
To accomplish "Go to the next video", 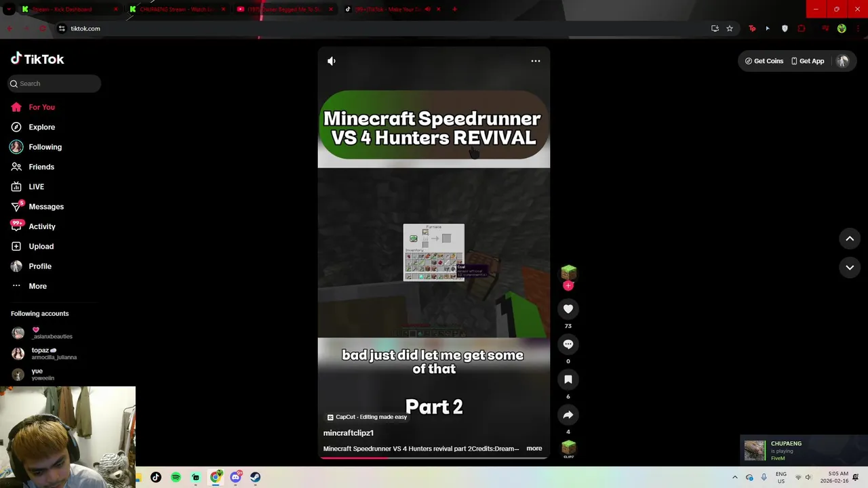I will click(x=850, y=268).
